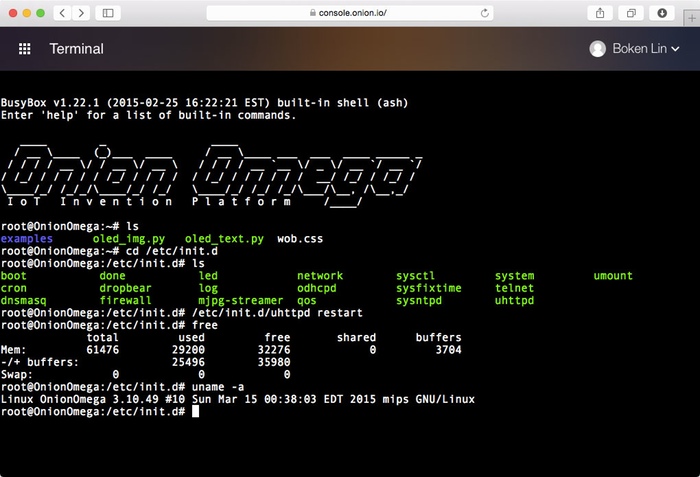
Task: Click 'system' in init.d listing
Action: point(515,276)
